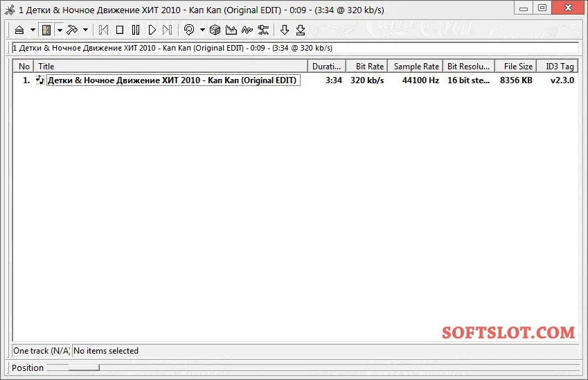This screenshot has width=588, height=380.
Task: Expand the repeat mode dropdown arrow
Action: tap(202, 30)
